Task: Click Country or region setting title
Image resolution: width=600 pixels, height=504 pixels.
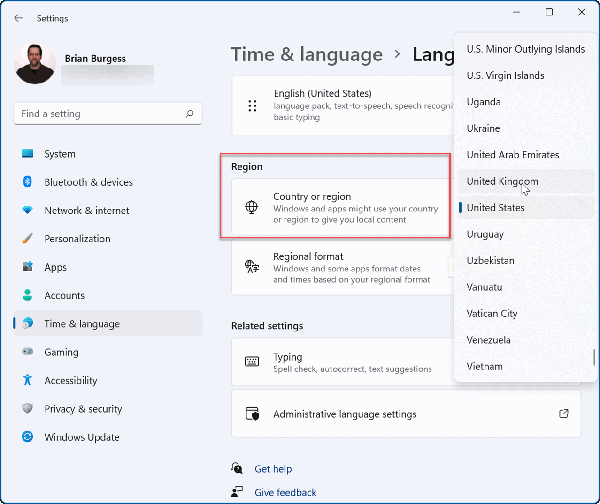Action: pos(312,196)
